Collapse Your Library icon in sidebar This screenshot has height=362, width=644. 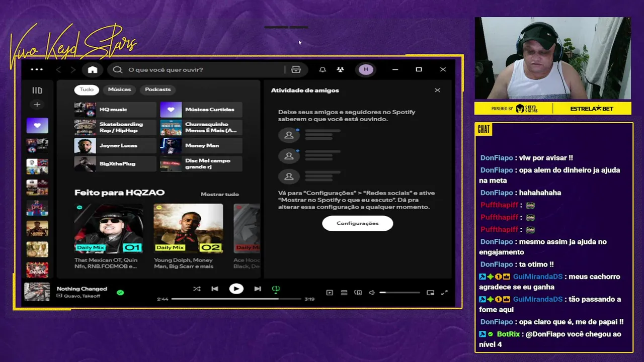(x=37, y=90)
